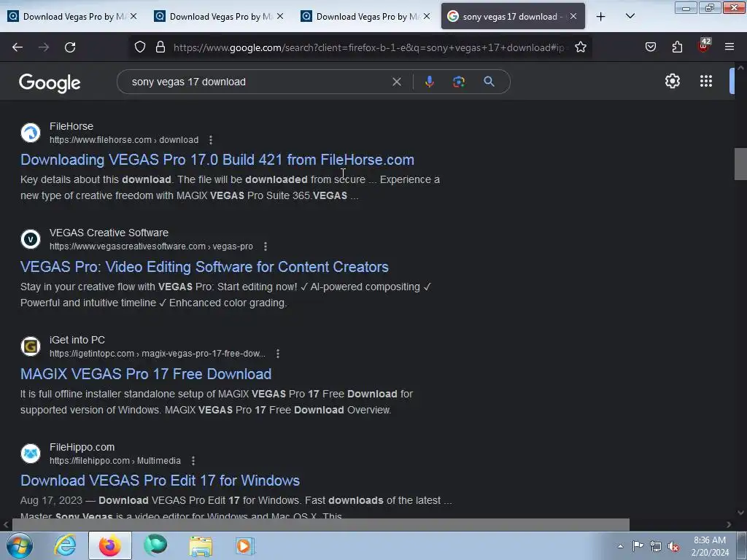Click the vertical scrollbar thumb

(740, 164)
